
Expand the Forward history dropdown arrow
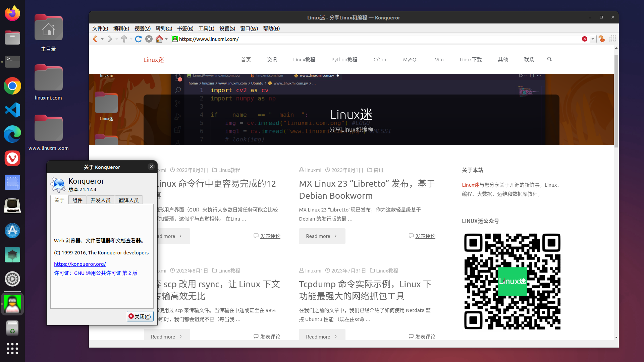pos(117,39)
